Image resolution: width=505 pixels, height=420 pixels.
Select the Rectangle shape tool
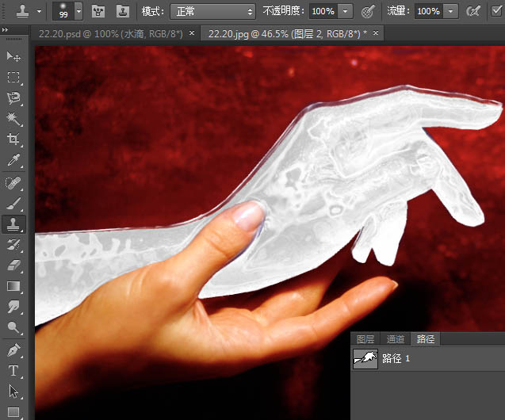pos(13,412)
